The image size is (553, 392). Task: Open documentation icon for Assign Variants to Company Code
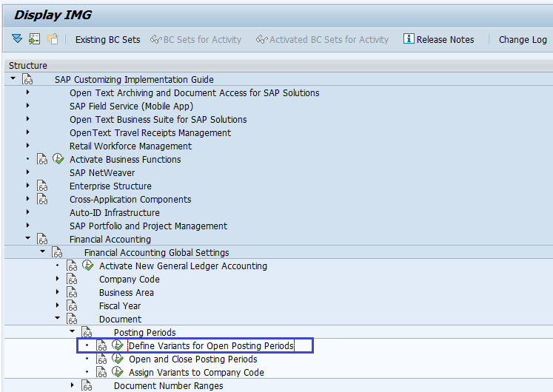coord(101,372)
